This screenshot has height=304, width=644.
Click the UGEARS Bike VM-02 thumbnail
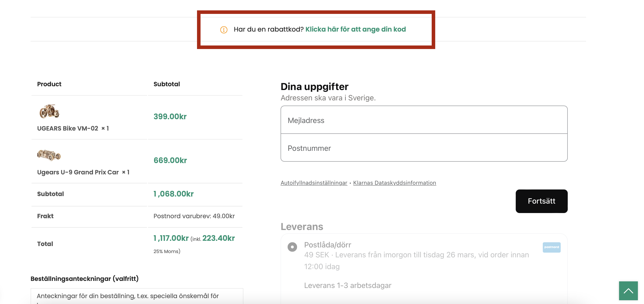pyautogui.click(x=49, y=111)
